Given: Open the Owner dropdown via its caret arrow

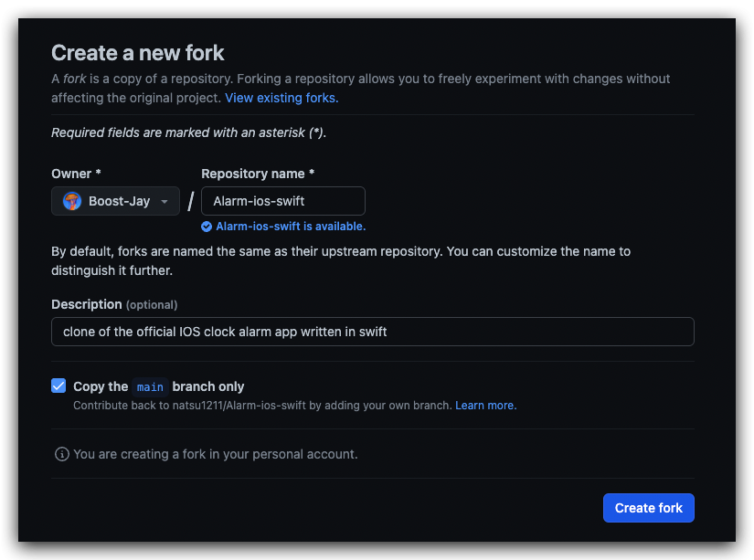Looking at the screenshot, I should click(165, 202).
